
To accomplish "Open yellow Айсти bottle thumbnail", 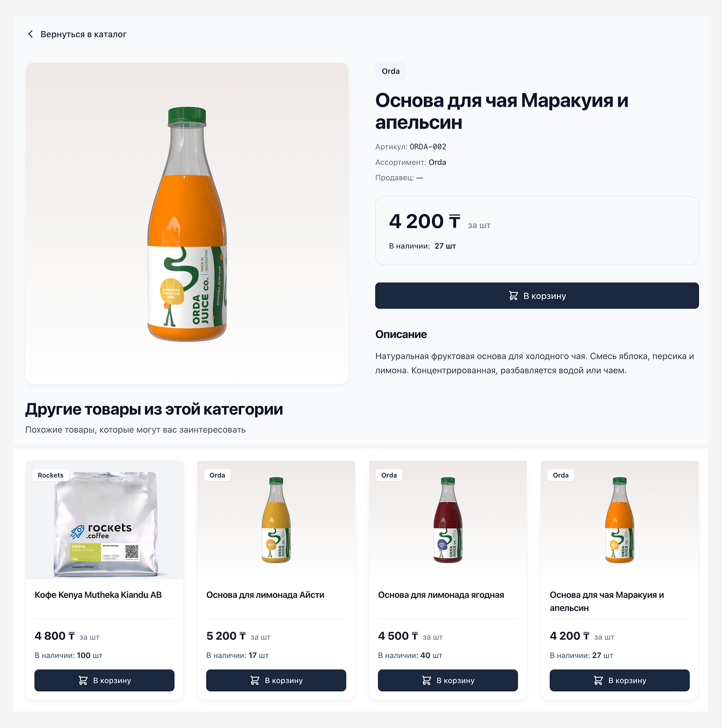I will (276, 520).
